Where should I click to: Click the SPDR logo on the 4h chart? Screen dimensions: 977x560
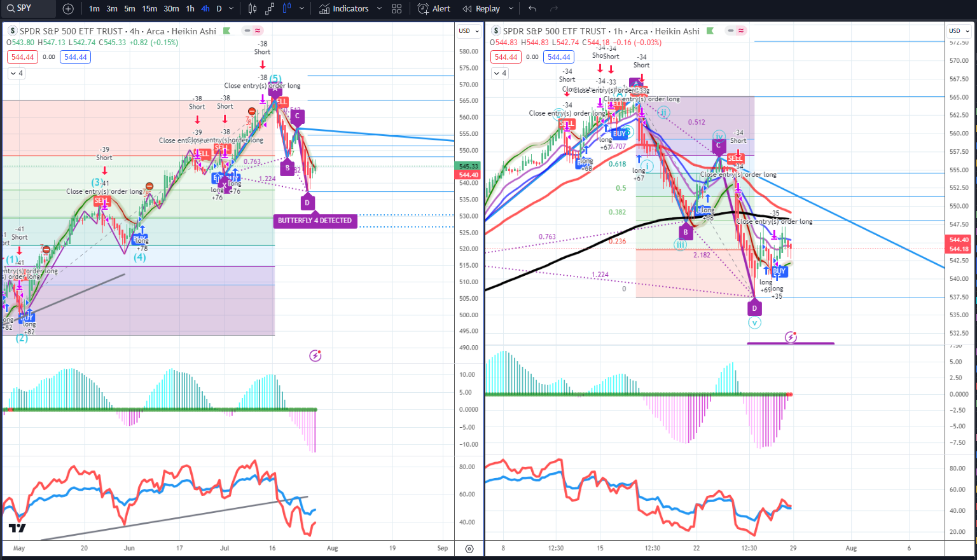click(x=12, y=31)
